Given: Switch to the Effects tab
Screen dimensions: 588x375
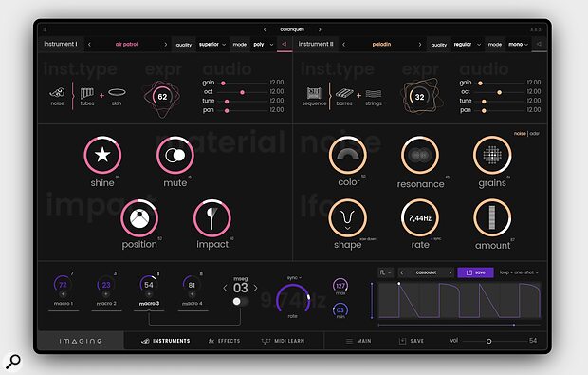Looking at the screenshot, I should (x=224, y=341).
